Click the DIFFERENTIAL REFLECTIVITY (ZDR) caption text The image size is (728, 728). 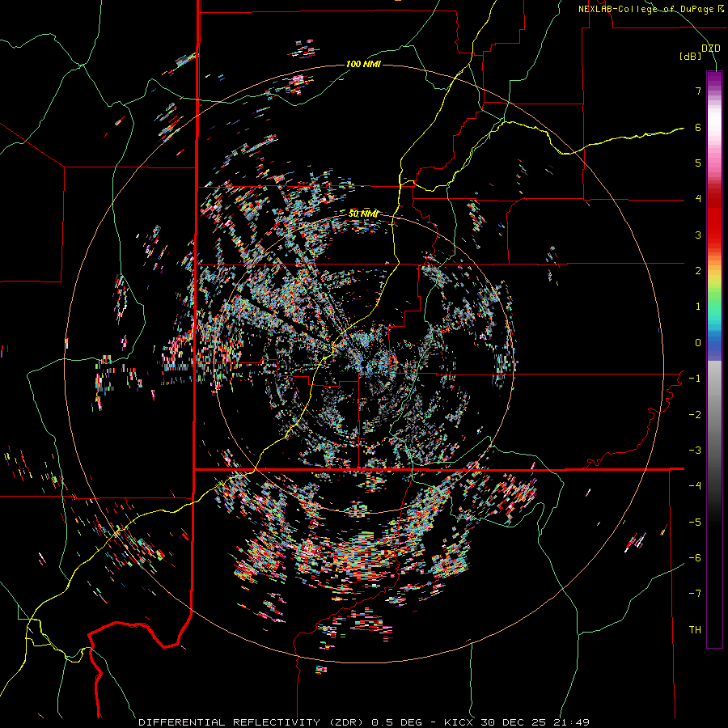[252, 722]
